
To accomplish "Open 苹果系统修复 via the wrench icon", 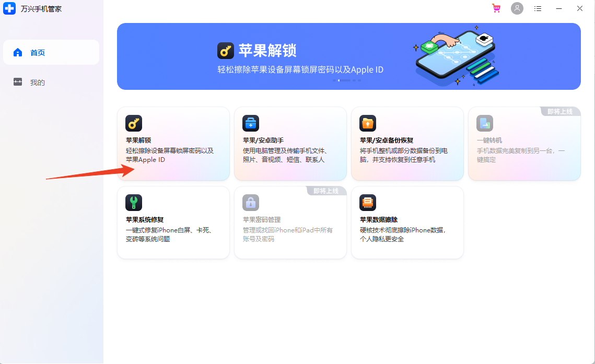I will [135, 203].
